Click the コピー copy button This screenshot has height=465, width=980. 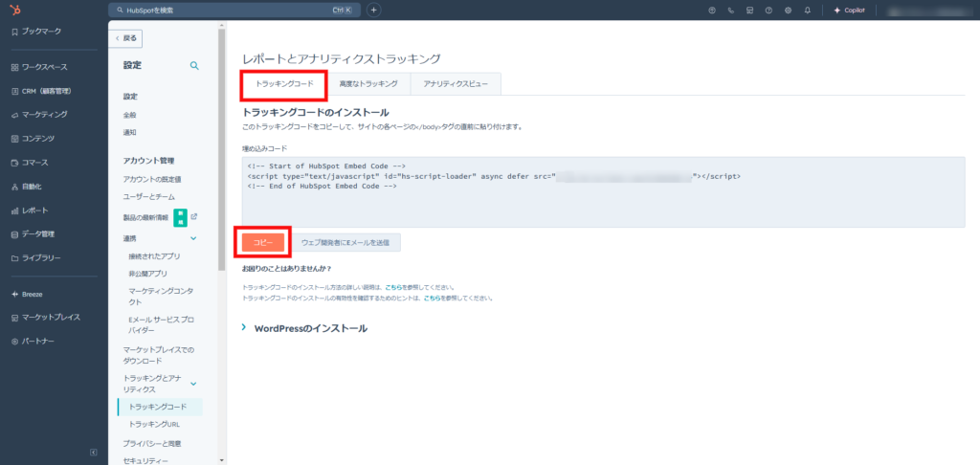[263, 242]
